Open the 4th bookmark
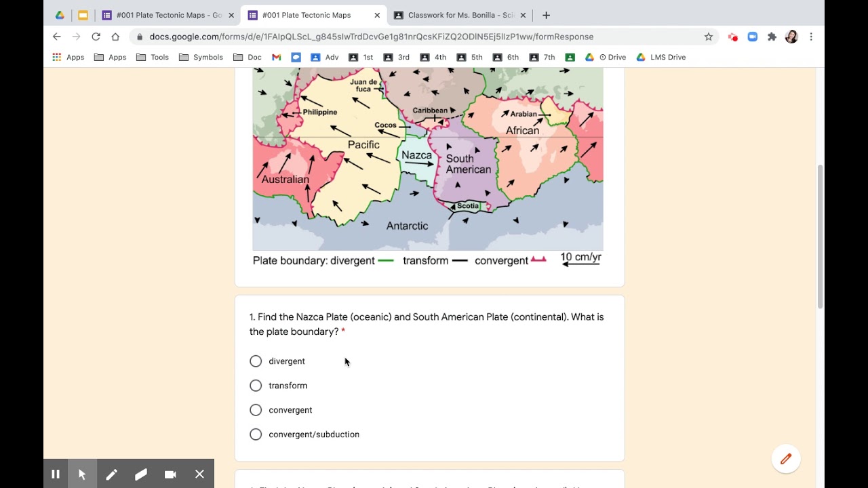The height and width of the screenshot is (488, 868). click(x=433, y=57)
